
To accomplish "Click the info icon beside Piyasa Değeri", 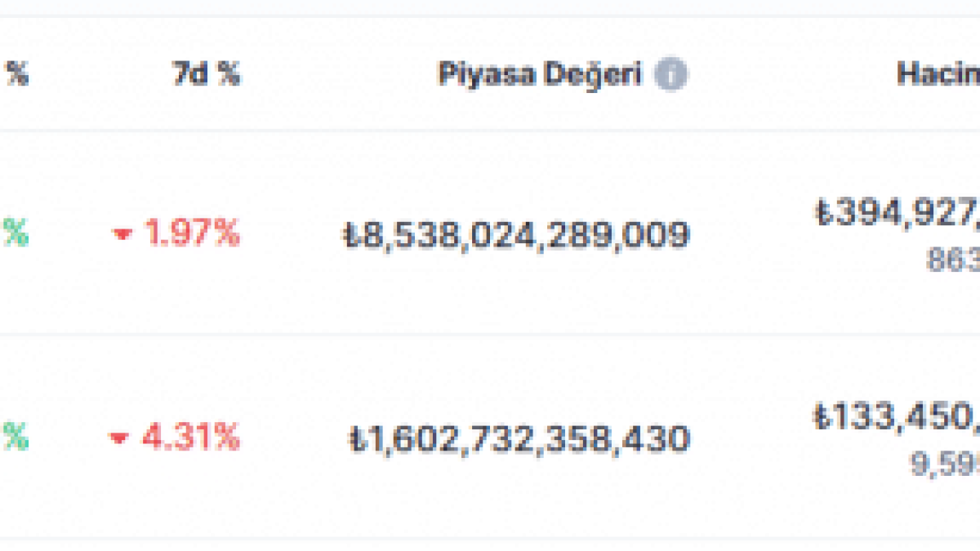I will coord(670,75).
